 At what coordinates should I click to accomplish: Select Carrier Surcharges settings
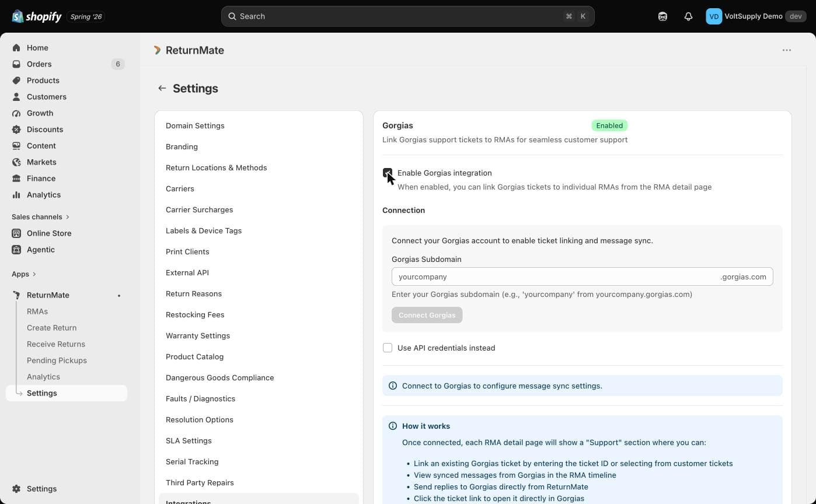(199, 209)
